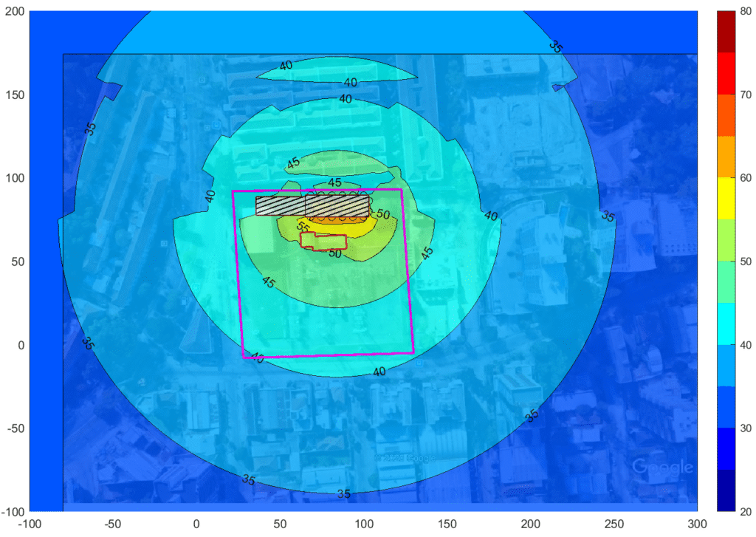
Task: Click the Google watermark on the map
Action: (x=662, y=468)
